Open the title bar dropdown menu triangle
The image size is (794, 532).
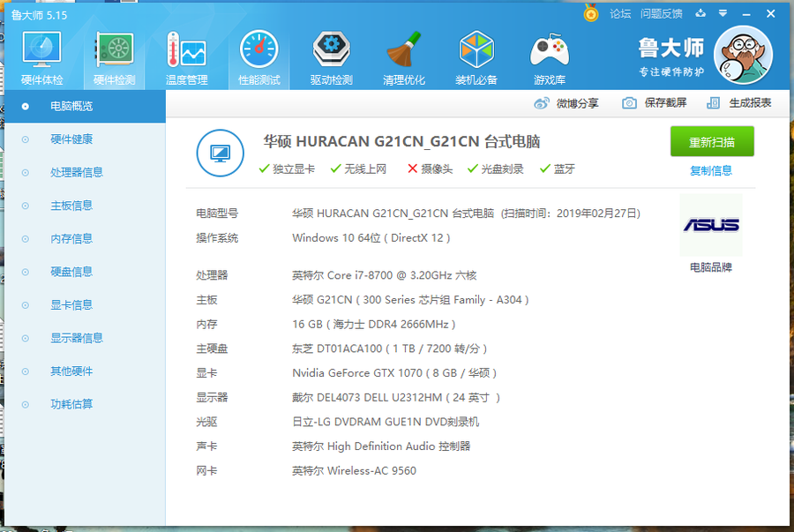[x=723, y=13]
